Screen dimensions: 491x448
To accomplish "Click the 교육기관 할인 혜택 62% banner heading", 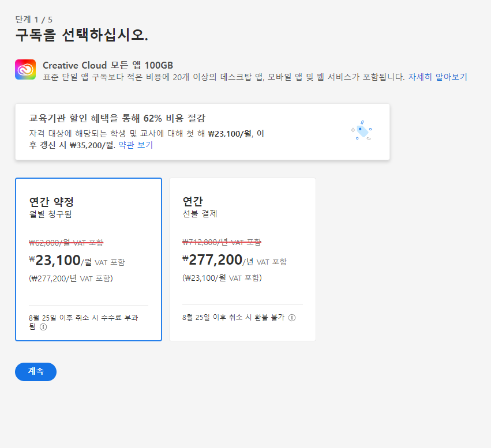I will click(x=117, y=118).
